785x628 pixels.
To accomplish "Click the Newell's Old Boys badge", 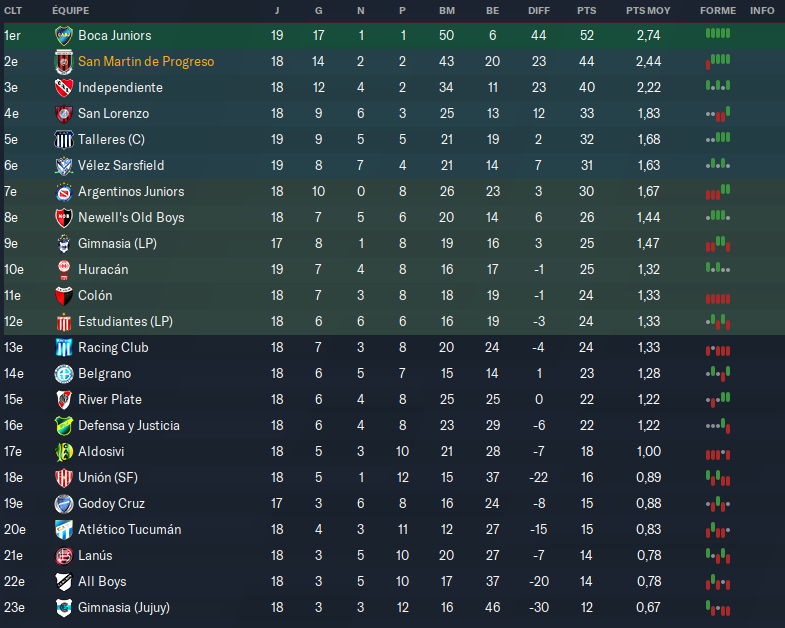I will click(63, 218).
